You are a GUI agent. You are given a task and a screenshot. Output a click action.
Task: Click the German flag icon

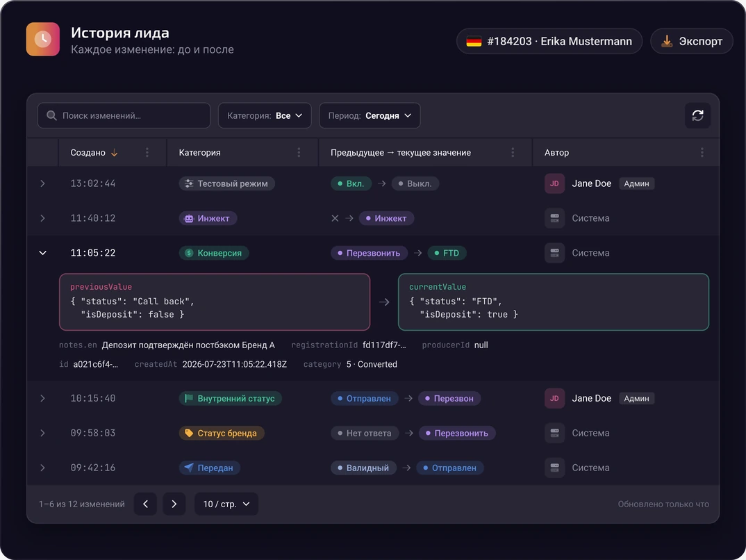(x=474, y=42)
